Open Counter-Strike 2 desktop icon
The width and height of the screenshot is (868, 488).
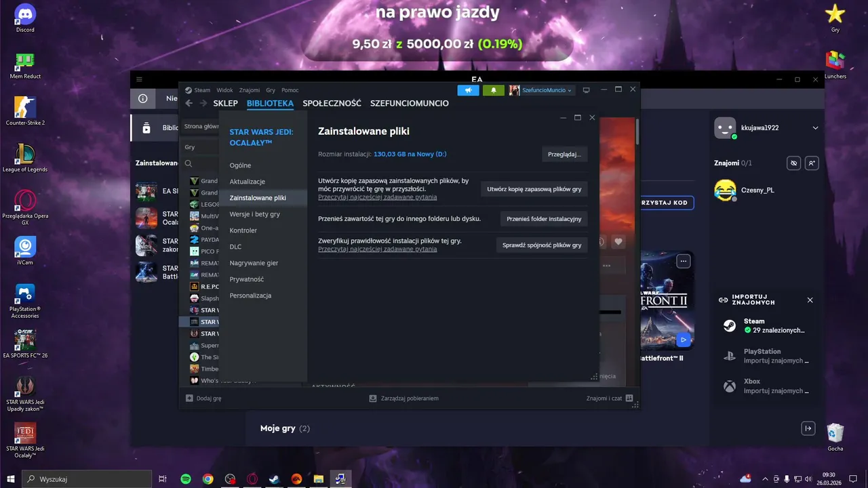tap(25, 111)
